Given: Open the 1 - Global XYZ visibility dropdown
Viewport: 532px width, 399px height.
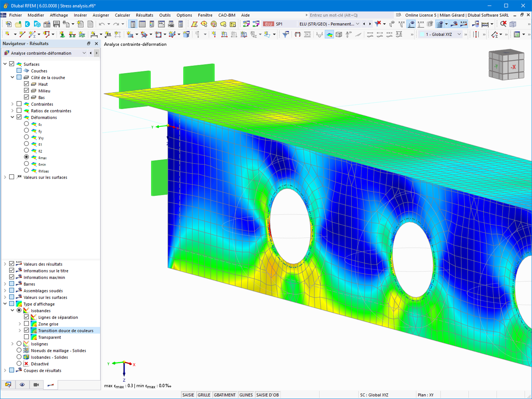Looking at the screenshot, I should pos(460,34).
